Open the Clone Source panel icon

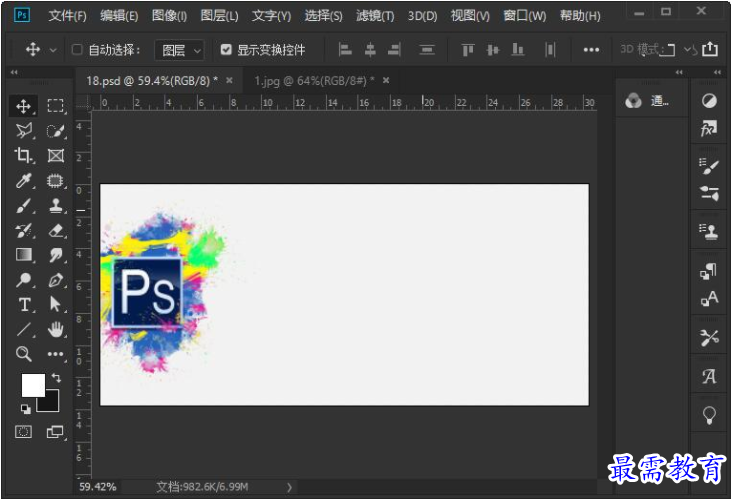[x=709, y=232]
